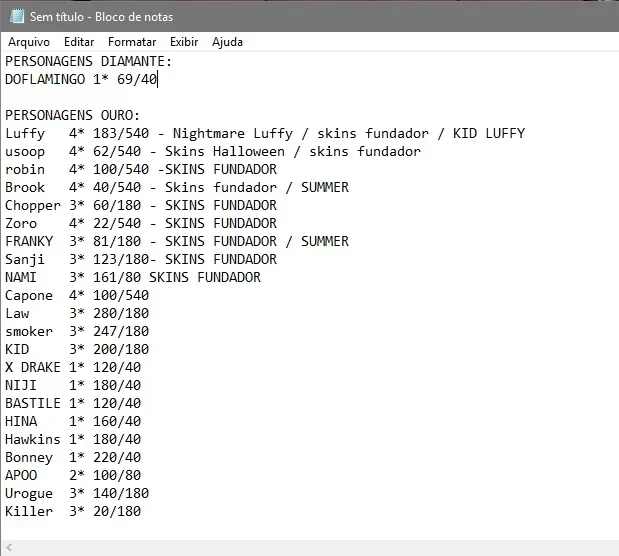Click the Zoro 4* 22/540 line
This screenshot has width=619, height=556.
(x=141, y=223)
